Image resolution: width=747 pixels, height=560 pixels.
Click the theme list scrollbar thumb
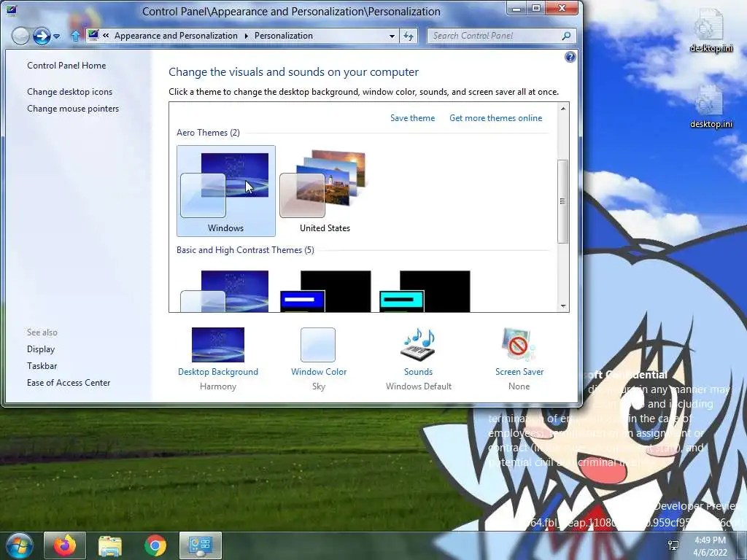point(562,201)
